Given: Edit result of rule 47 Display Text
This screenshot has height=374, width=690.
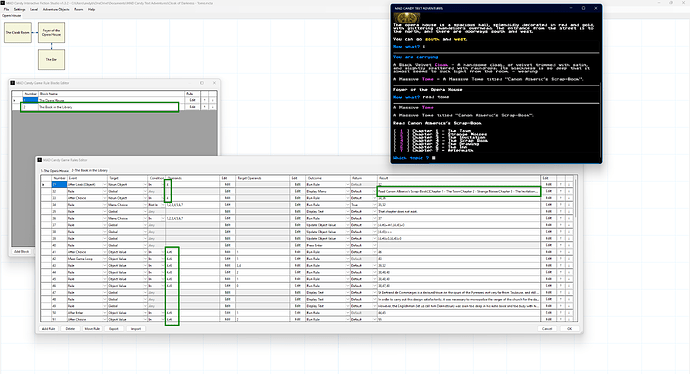Looking at the screenshot, I should (x=548, y=292).
